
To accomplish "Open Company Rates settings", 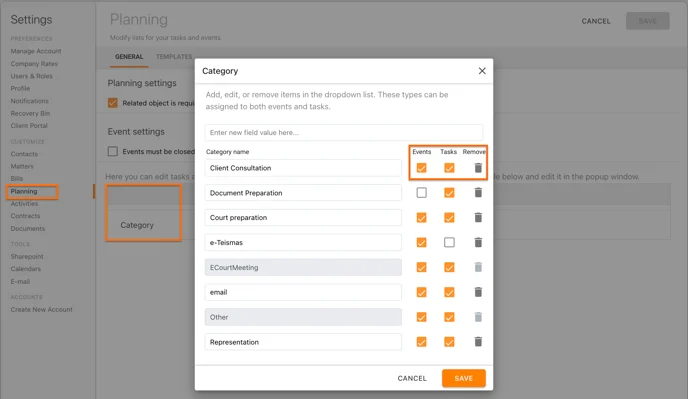I will pos(34,64).
